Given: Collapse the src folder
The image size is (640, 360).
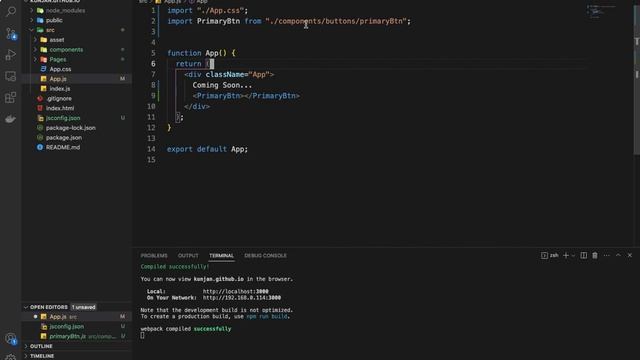Looking at the screenshot, I should tap(77, 30).
